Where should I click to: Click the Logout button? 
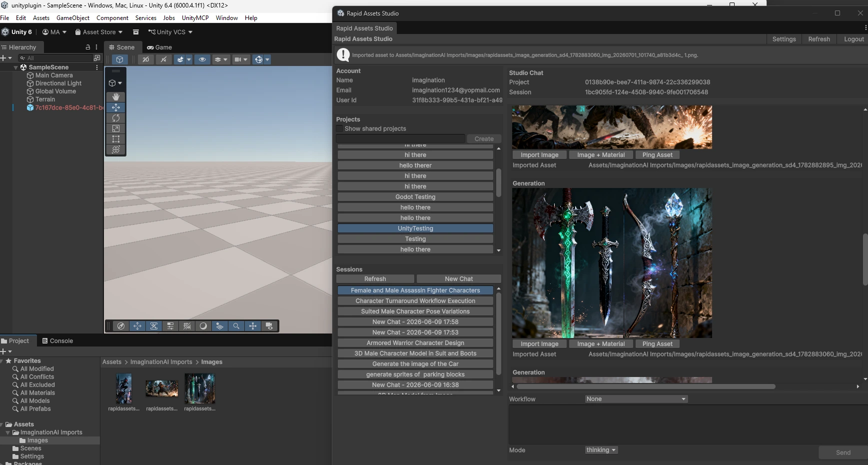pyautogui.click(x=854, y=39)
